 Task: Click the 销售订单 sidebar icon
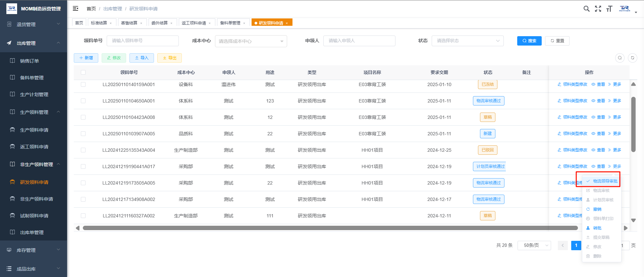(x=12, y=61)
